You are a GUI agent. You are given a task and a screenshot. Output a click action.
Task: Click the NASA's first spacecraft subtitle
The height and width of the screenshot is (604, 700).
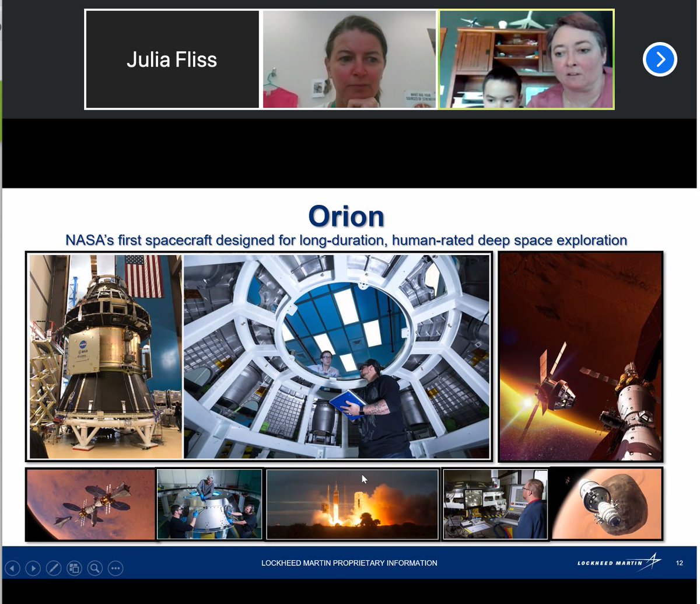click(x=346, y=240)
